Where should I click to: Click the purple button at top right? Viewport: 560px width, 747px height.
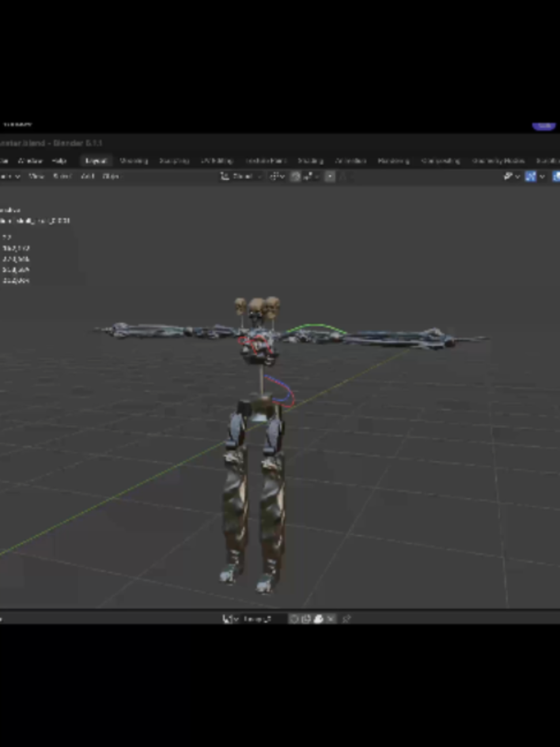point(543,125)
